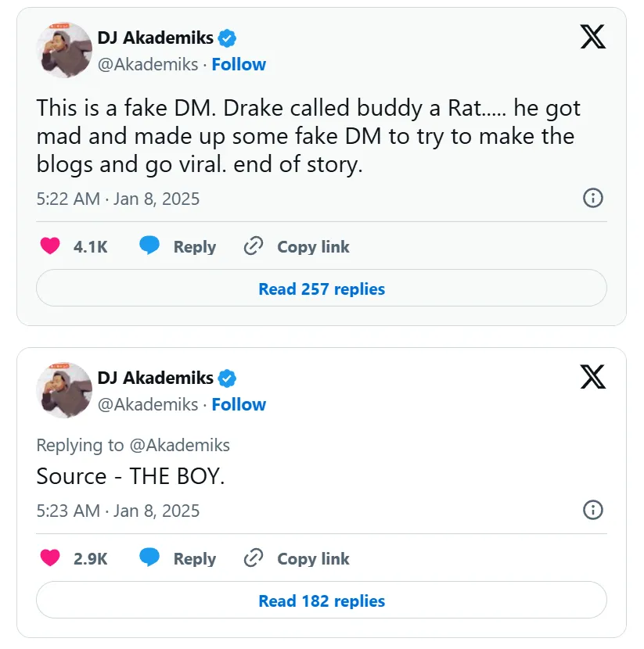The height and width of the screenshot is (649, 644).
Task: Open the 'Read 257 replies' thread
Action: point(321,289)
